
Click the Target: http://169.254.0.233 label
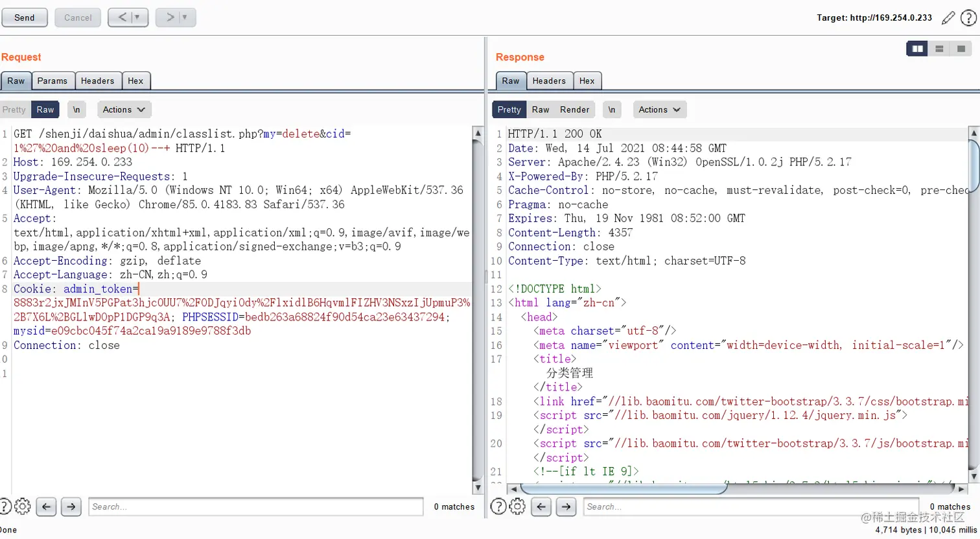pyautogui.click(x=874, y=18)
